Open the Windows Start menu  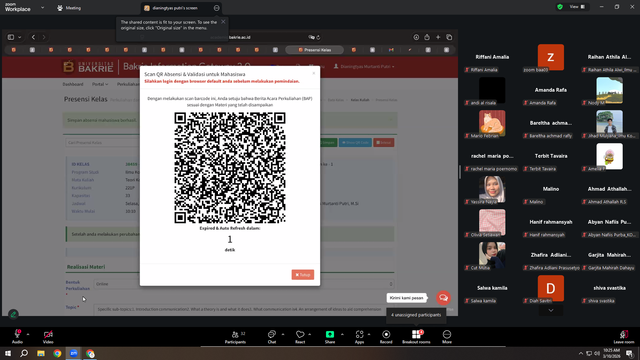tap(8, 353)
